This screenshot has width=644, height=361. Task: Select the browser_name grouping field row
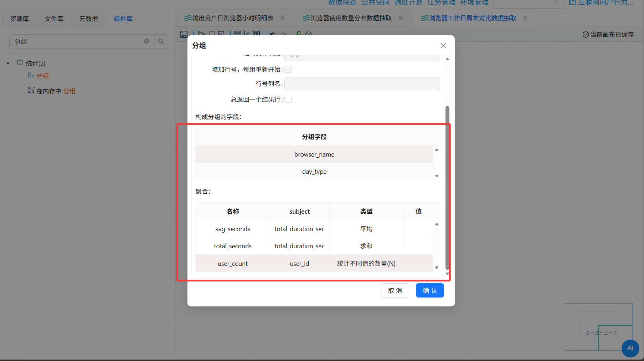[314, 154]
